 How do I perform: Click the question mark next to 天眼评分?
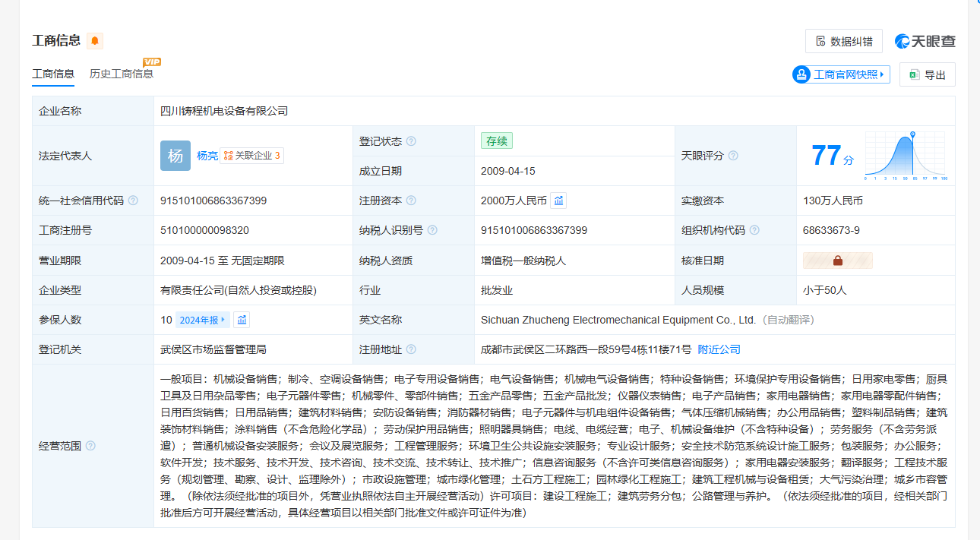coord(733,156)
